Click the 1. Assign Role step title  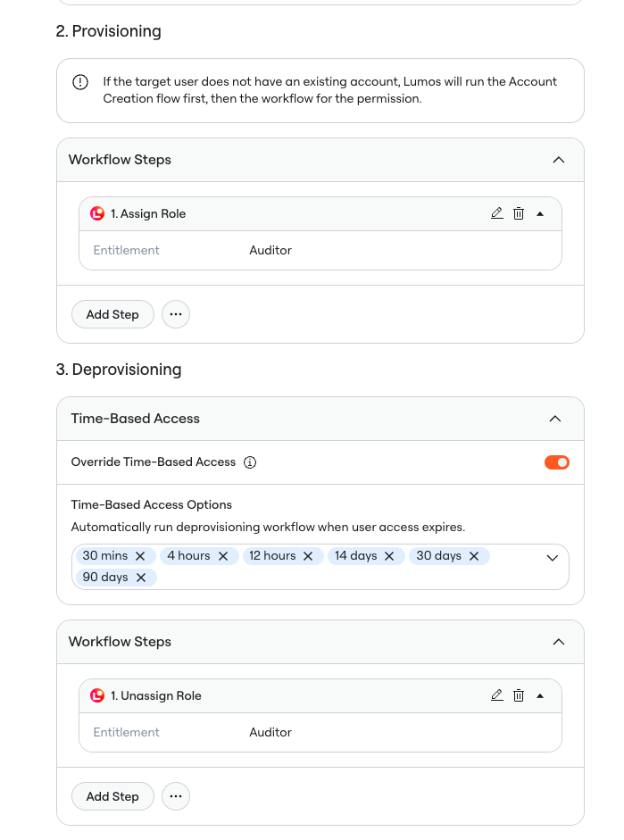(148, 213)
